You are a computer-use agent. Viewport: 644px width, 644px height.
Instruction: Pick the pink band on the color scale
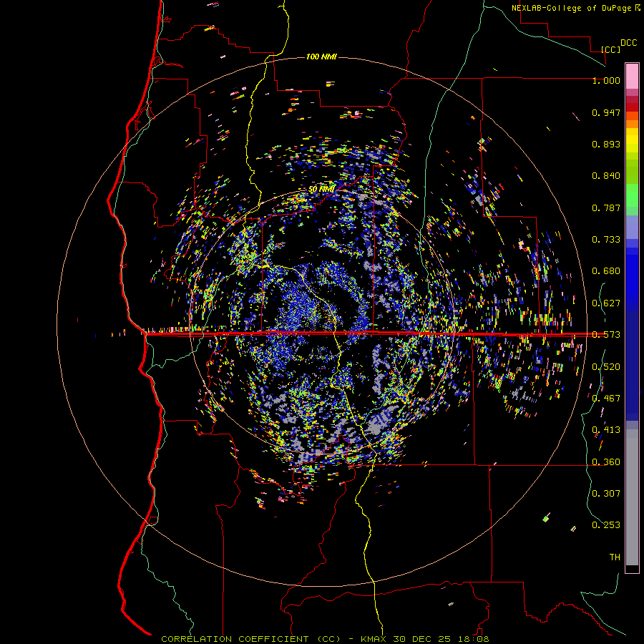pos(632,77)
